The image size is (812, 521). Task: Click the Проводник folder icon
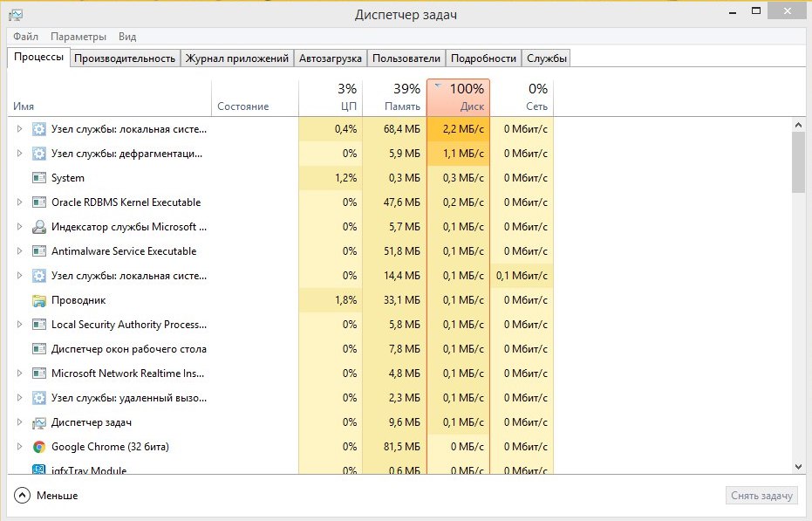click(x=39, y=300)
